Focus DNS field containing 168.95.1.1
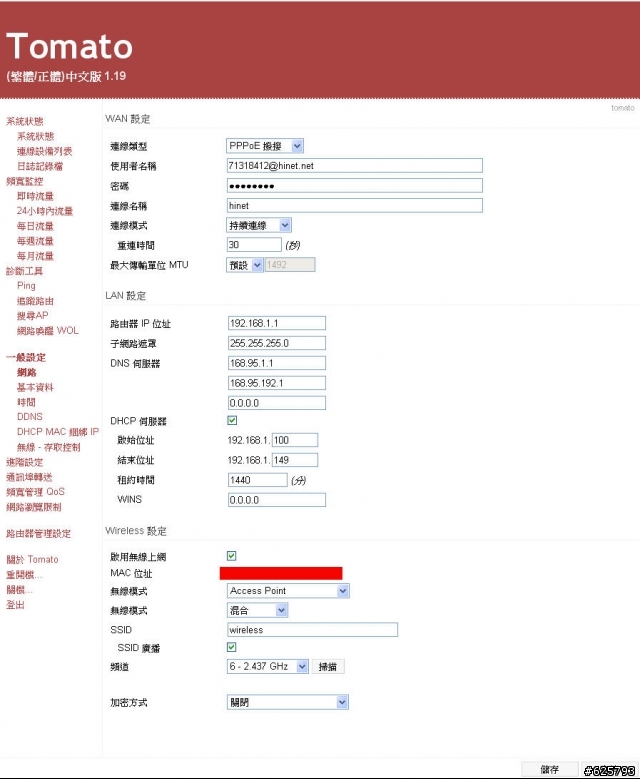Image resolution: width=640 pixels, height=779 pixels. 277,363
